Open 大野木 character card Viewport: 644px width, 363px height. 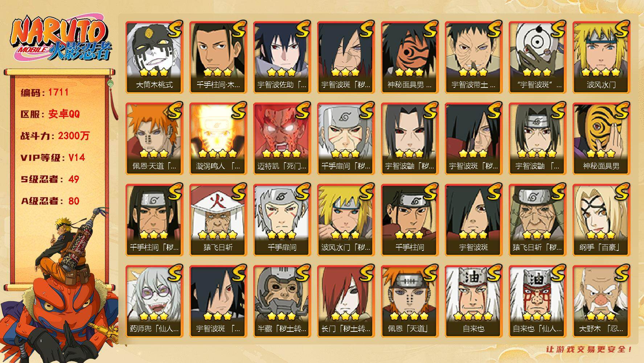[x=601, y=301]
